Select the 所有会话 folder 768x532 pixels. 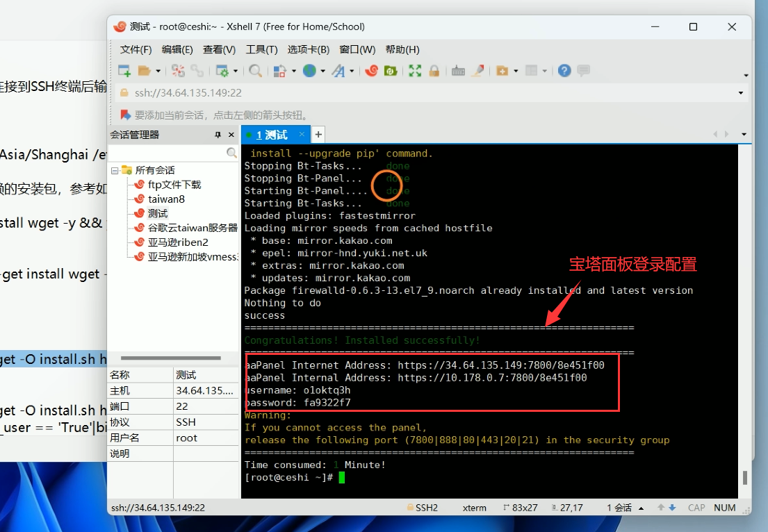[x=155, y=170]
